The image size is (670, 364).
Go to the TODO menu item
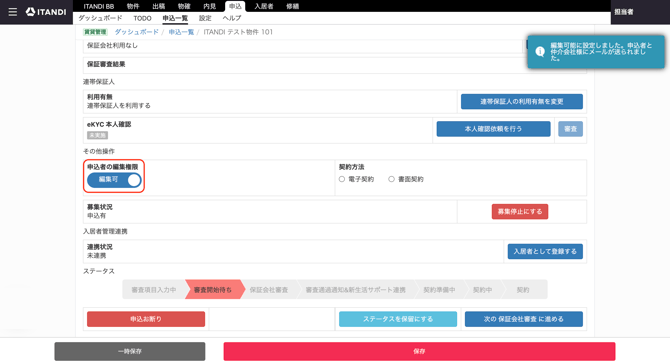[142, 18]
